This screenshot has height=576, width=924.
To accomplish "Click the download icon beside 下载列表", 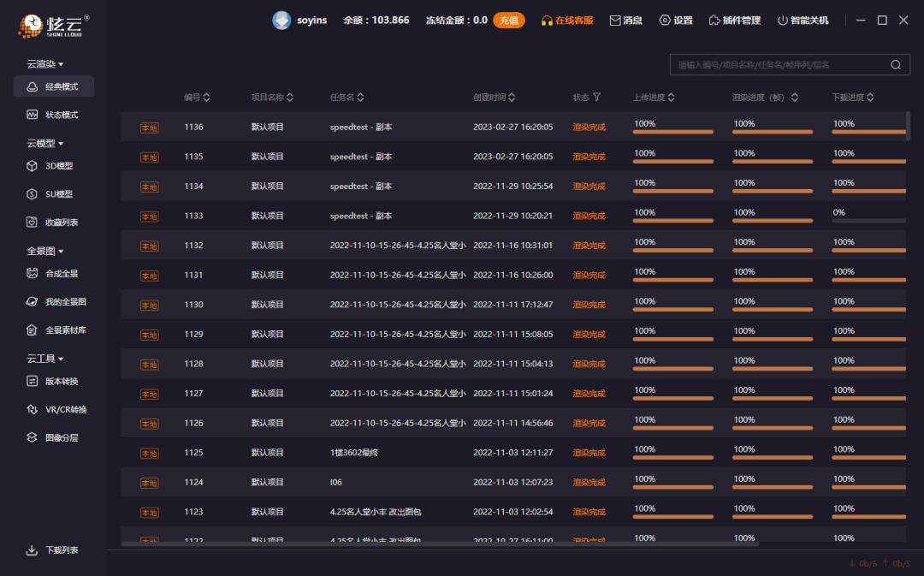I will [x=32, y=550].
